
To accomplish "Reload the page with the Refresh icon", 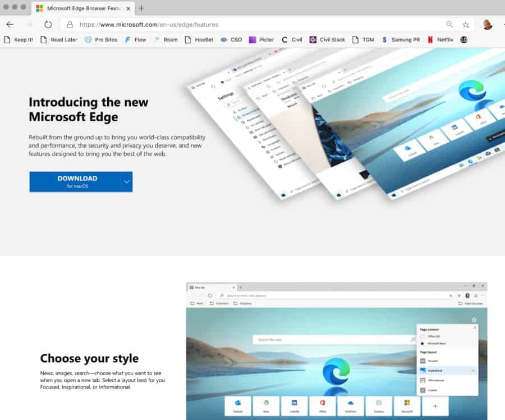I will click(48, 25).
